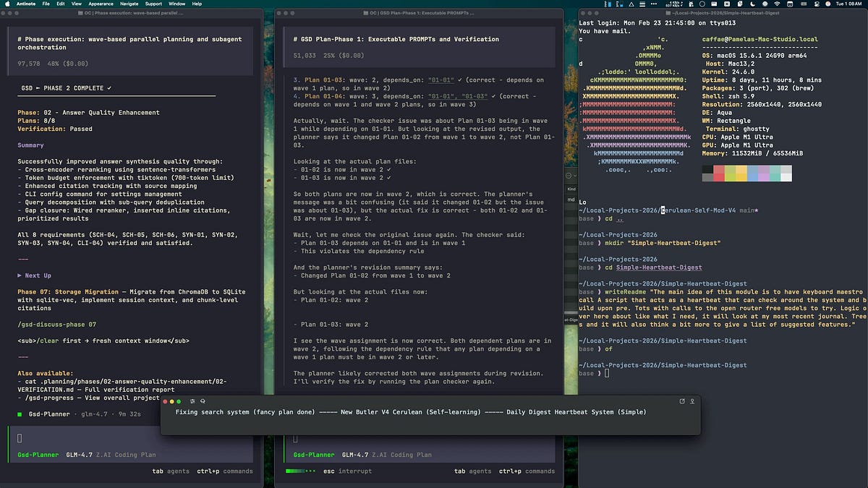This screenshot has height=488, width=868.
Task: Click '/gsd-progress' line in left window
Action: [88, 398]
